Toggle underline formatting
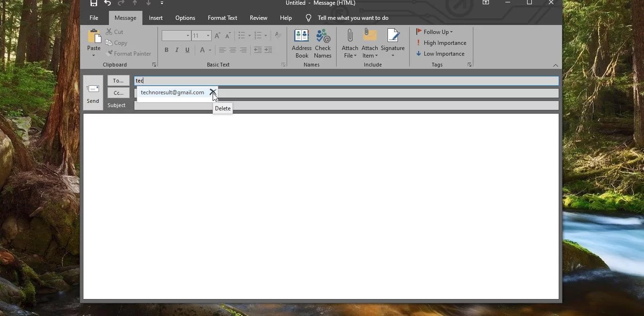This screenshot has height=316, width=644. [187, 50]
